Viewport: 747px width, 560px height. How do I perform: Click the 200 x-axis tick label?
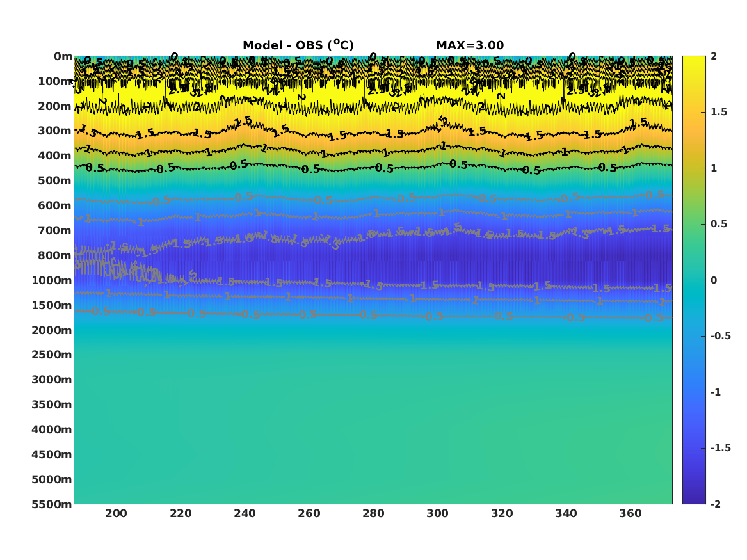pos(116,513)
